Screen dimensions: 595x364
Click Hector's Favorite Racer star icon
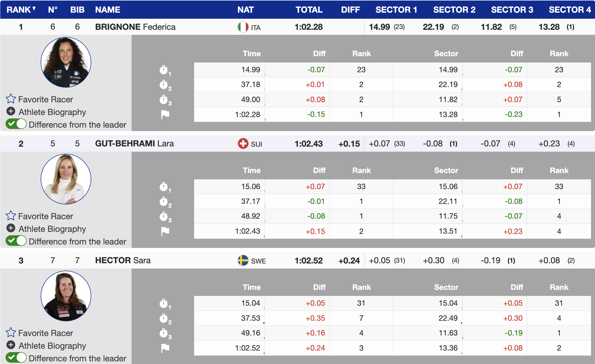pyautogui.click(x=11, y=333)
